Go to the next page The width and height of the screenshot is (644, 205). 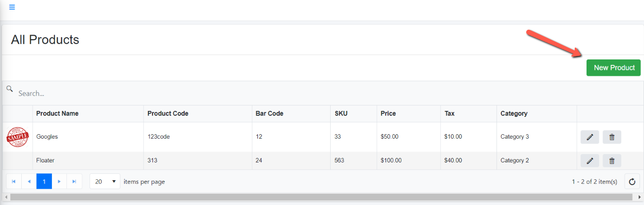coord(59,182)
